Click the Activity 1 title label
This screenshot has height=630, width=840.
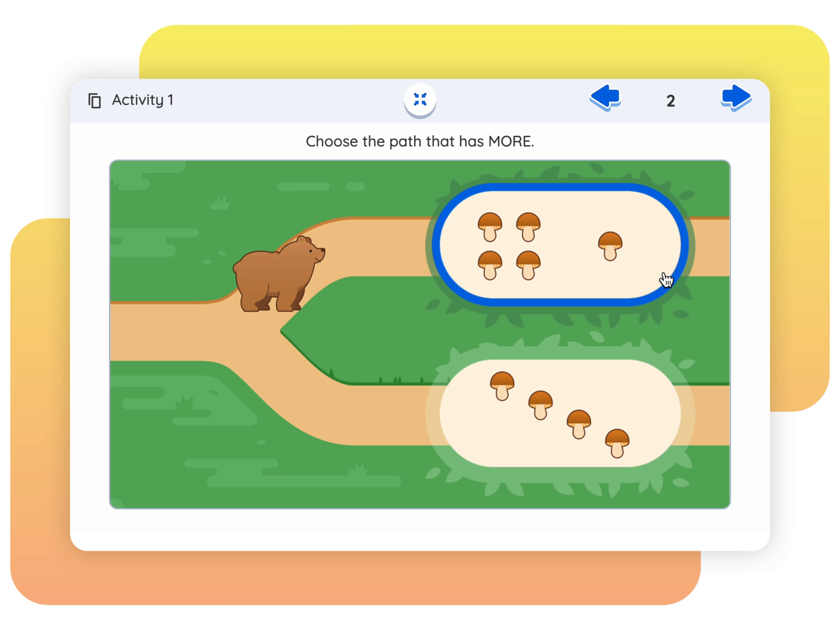click(143, 100)
